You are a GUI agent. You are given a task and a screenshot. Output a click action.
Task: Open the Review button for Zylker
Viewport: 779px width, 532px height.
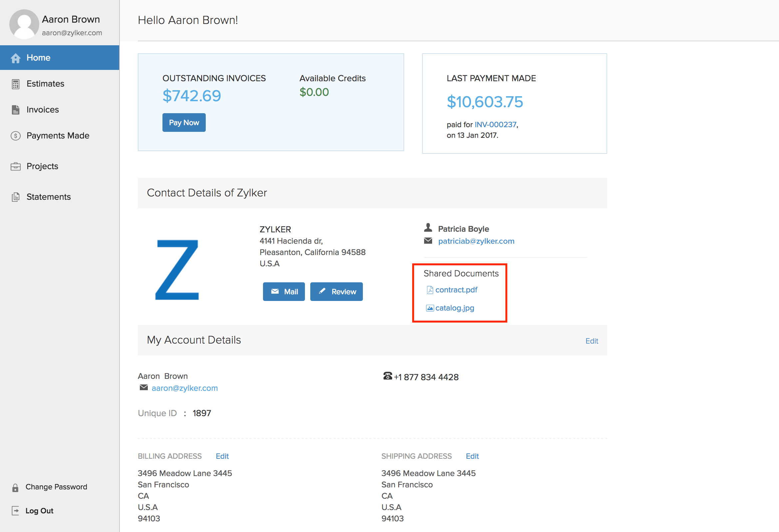336,292
